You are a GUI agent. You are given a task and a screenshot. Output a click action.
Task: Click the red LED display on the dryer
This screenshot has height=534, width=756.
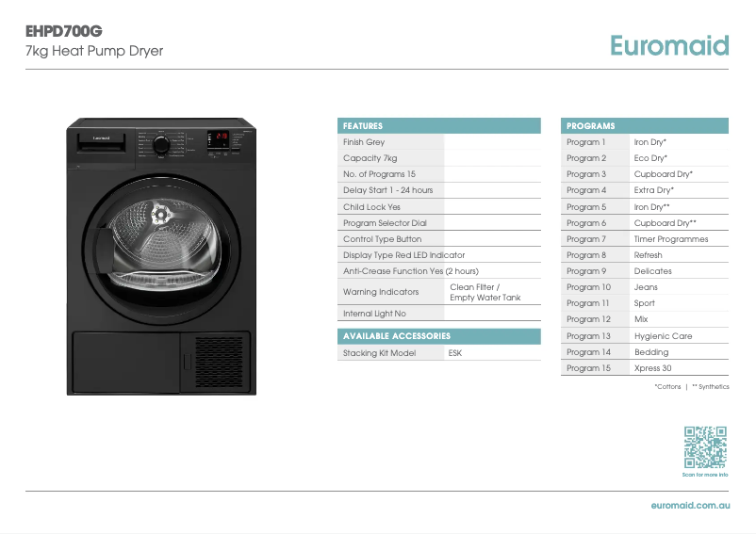220,138
